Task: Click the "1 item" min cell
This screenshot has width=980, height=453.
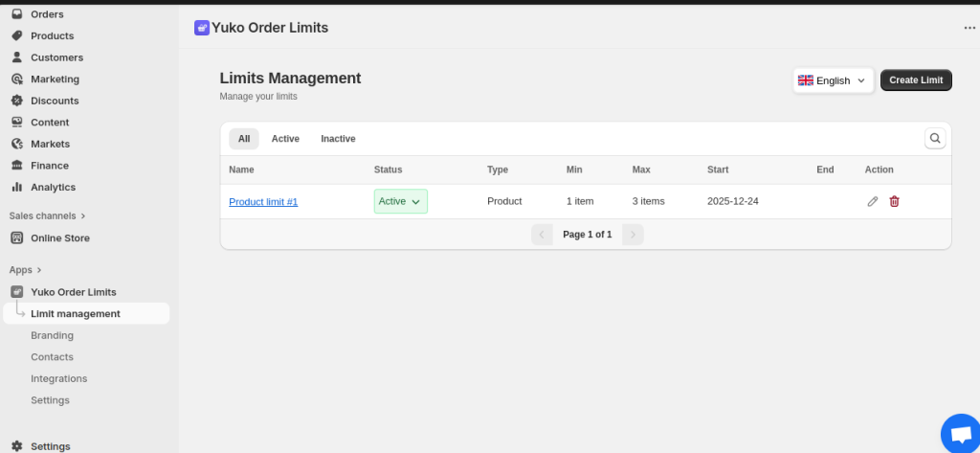Action: pos(580,201)
